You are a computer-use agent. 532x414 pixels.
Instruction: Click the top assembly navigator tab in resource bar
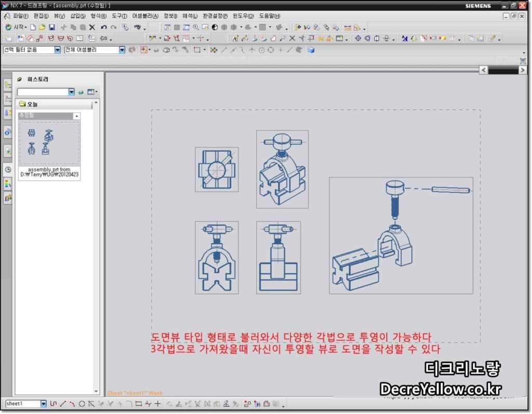click(8, 85)
